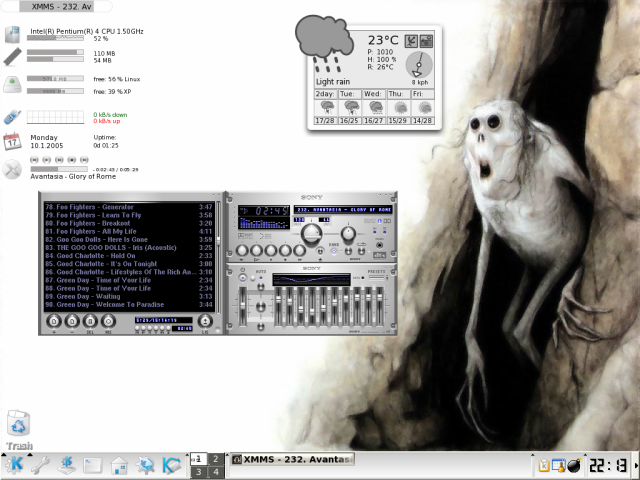Image resolution: width=640 pixels, height=480 pixels.
Task: Click the Klipper clipboard tray icon
Action: point(544,465)
